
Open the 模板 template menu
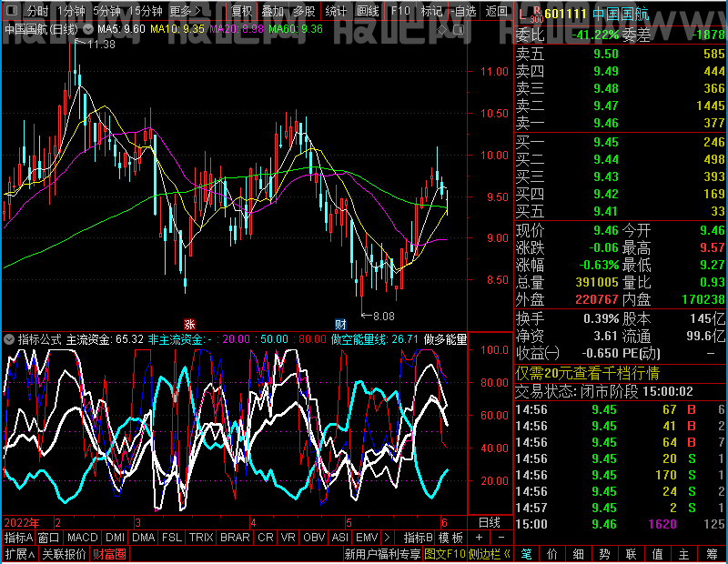pyautogui.click(x=450, y=537)
